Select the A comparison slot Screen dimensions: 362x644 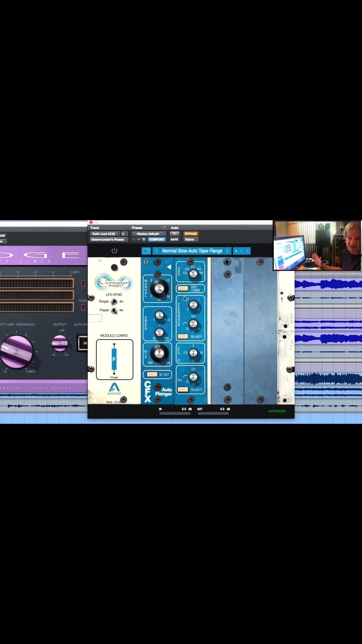tap(236, 251)
